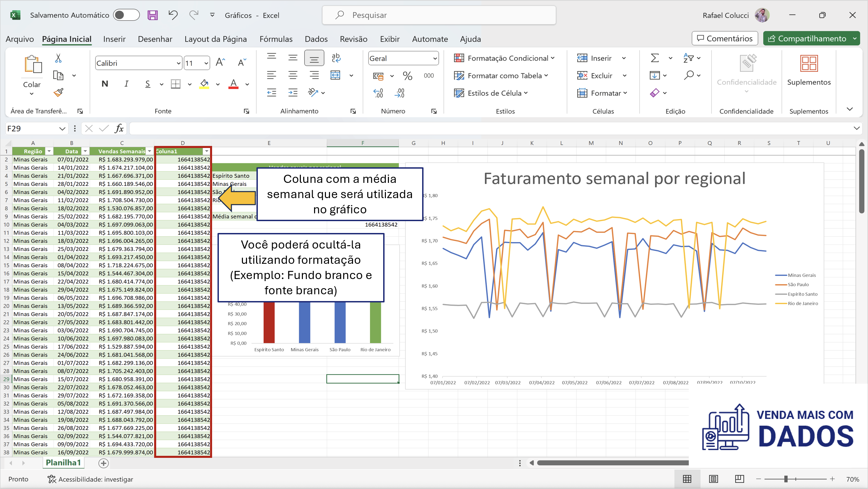Click the Save icon in the title bar

(152, 15)
